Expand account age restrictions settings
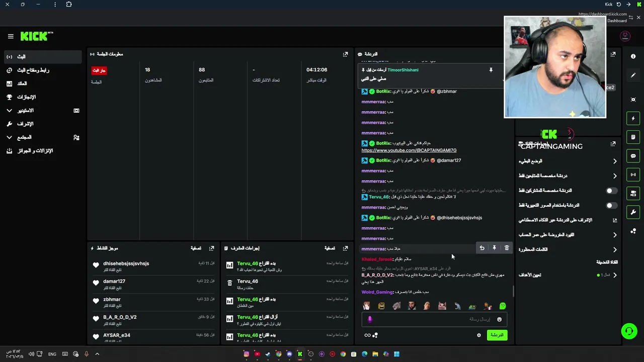Viewport: 644px width, 362px height. (568, 235)
